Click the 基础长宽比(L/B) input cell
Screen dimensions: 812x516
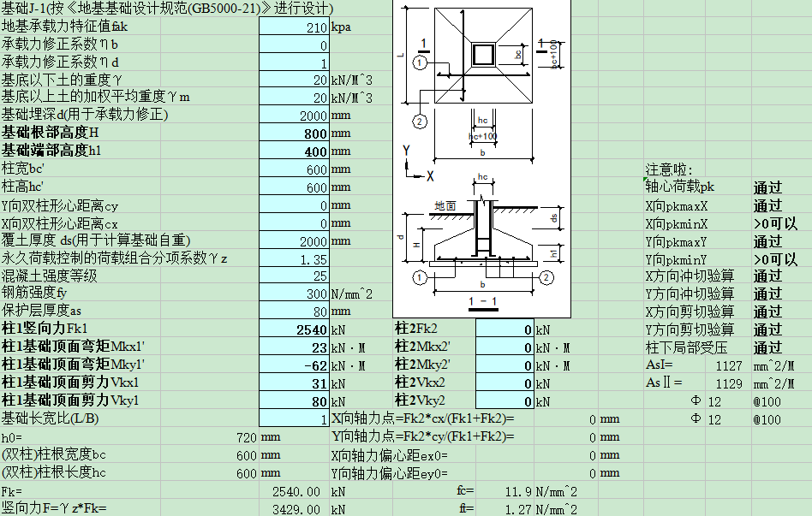293,419
